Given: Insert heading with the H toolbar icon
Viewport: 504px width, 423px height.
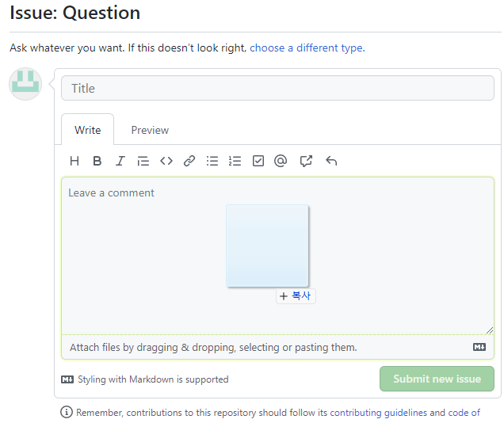Looking at the screenshot, I should click(74, 161).
